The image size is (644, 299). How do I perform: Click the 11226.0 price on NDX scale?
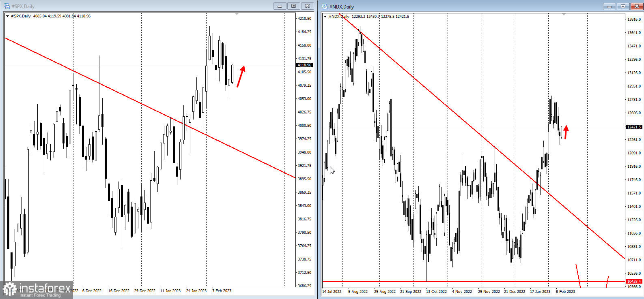pos(634,220)
